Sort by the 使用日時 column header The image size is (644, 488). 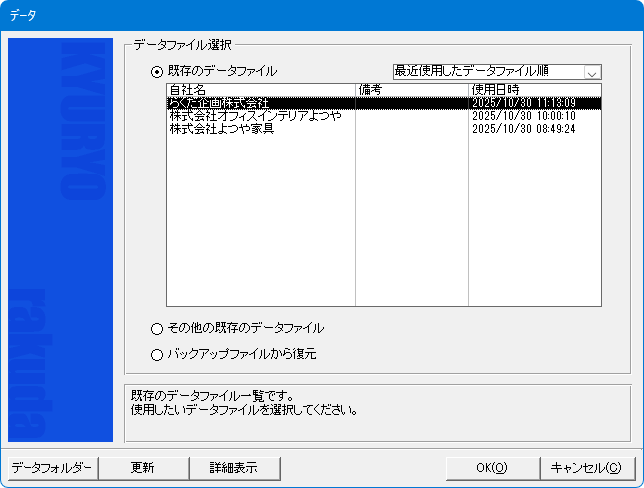pos(533,90)
